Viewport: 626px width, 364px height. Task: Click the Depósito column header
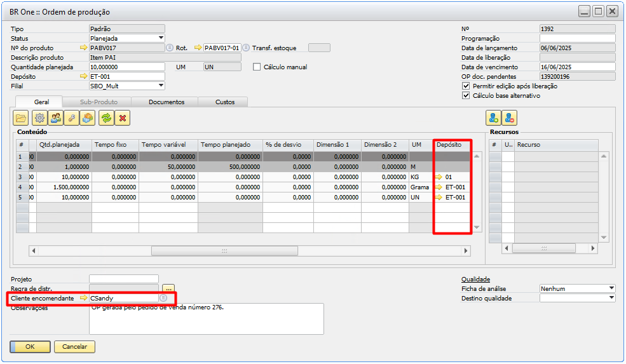coord(452,144)
